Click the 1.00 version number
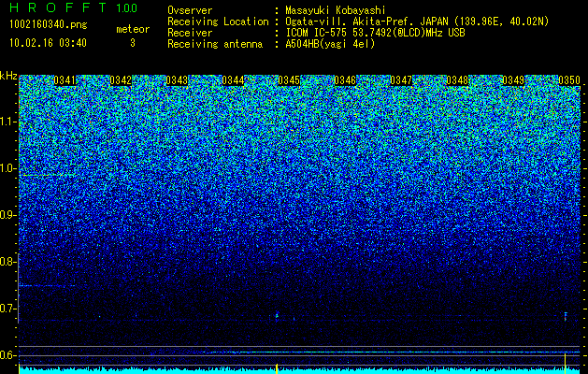588x374 pixels. coord(127,8)
